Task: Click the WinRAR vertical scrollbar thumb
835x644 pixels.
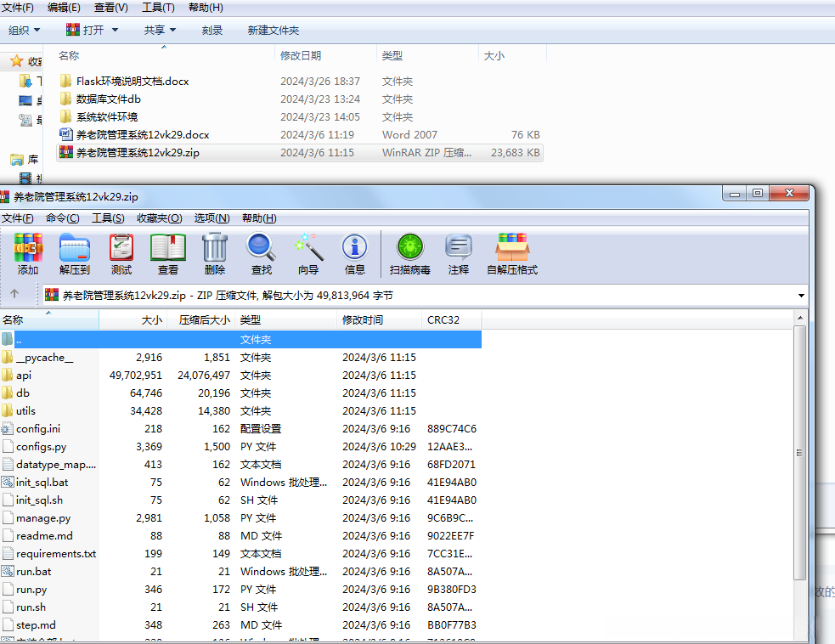Action: point(799,453)
